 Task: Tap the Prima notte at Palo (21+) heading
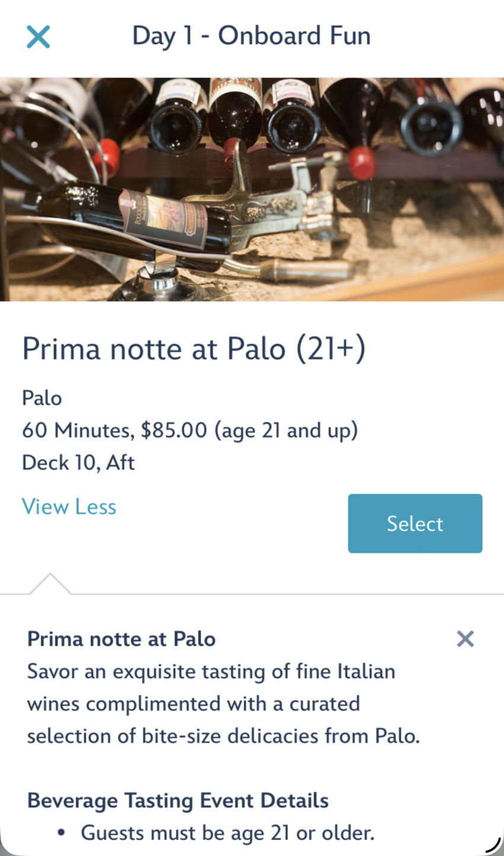tap(194, 349)
